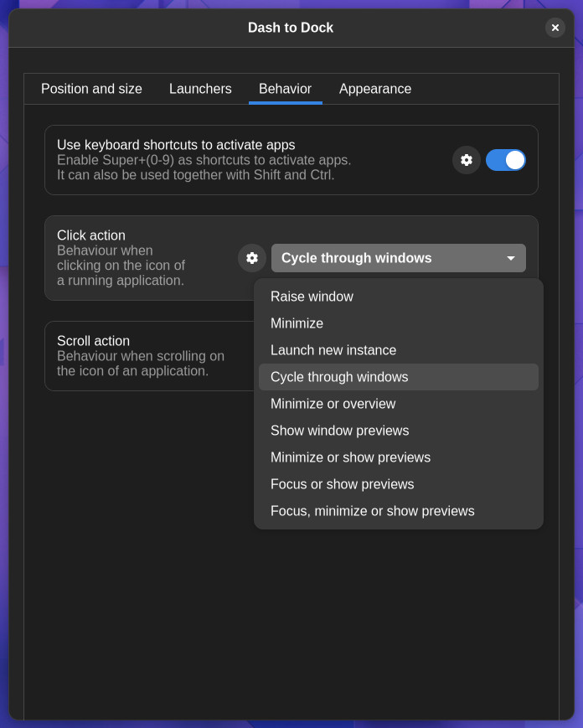Switch to Position and size tab
Image resolution: width=583 pixels, height=728 pixels.
91,89
